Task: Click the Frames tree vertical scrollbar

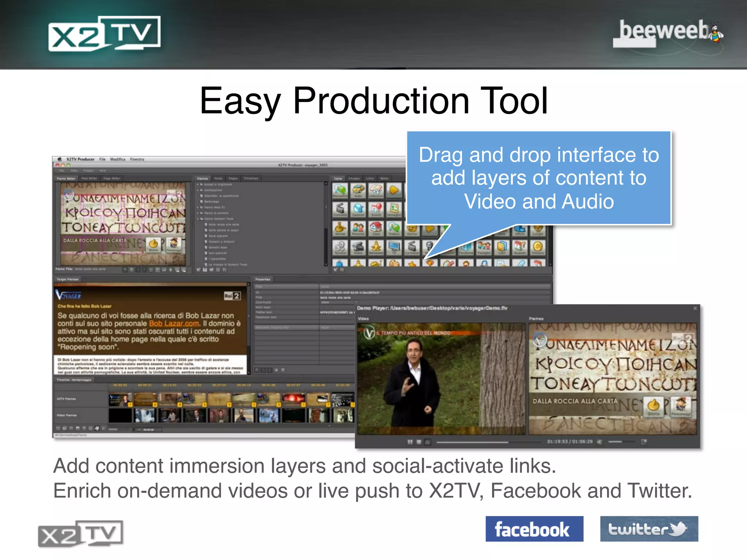Action: tap(326, 224)
